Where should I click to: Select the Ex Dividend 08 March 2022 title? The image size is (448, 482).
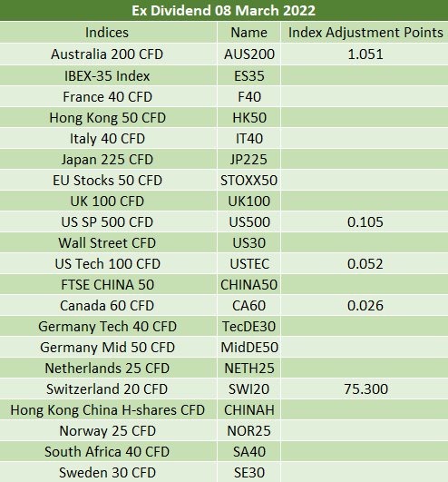tap(223, 11)
